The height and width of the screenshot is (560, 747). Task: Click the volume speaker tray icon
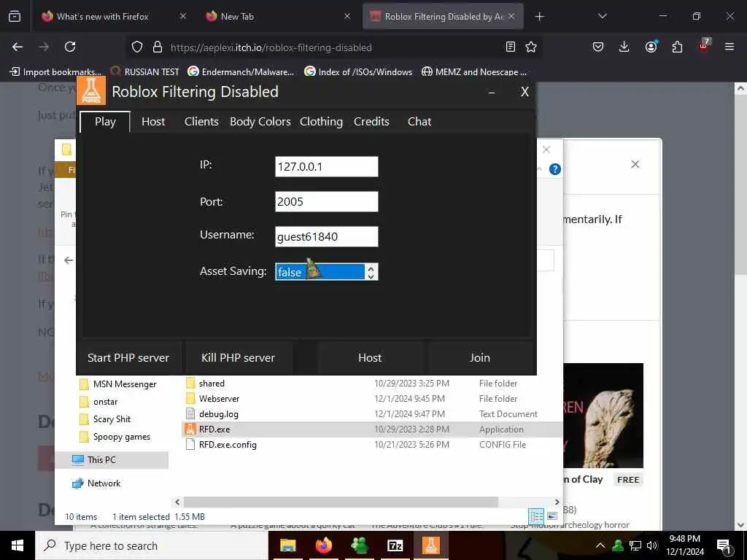click(653, 545)
